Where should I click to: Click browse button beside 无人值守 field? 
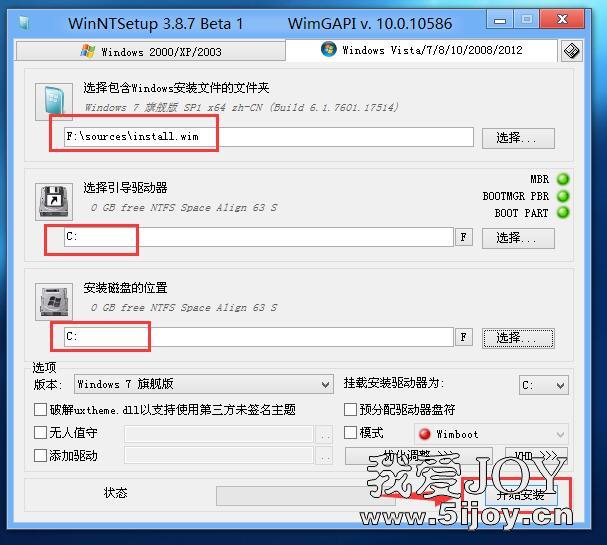pyautogui.click(x=324, y=434)
